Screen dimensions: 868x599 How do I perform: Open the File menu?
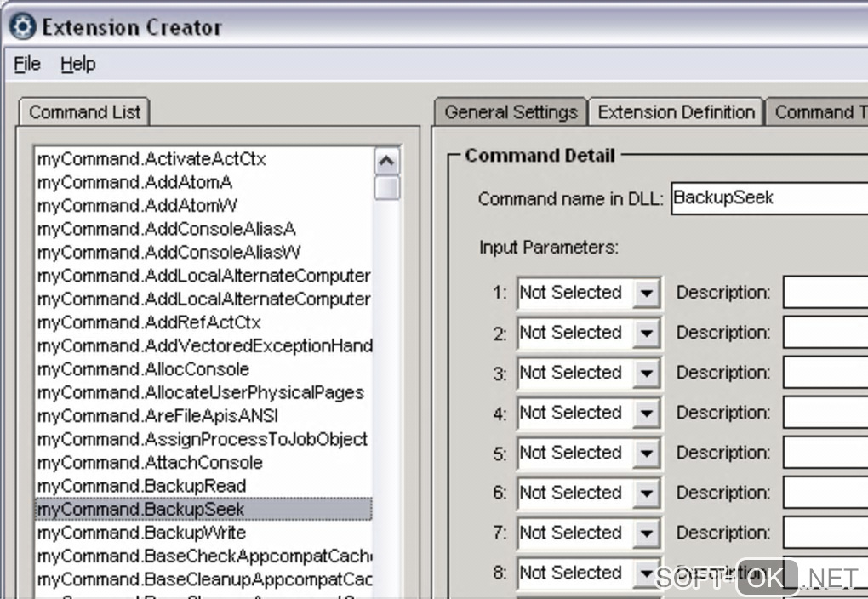[27, 65]
